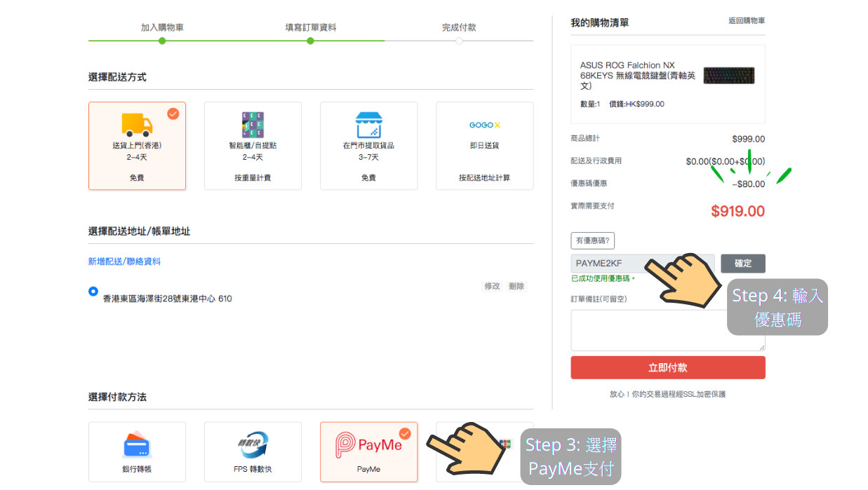Click the 在門市提取貨品 delivery label
This screenshot has width=868, height=490.
coord(368,146)
